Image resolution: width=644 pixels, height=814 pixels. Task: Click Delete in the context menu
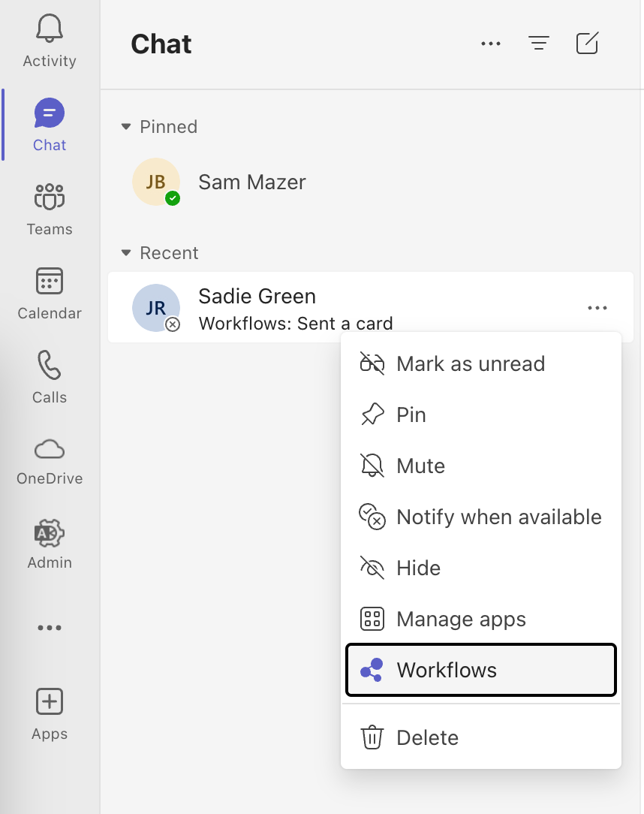427,737
